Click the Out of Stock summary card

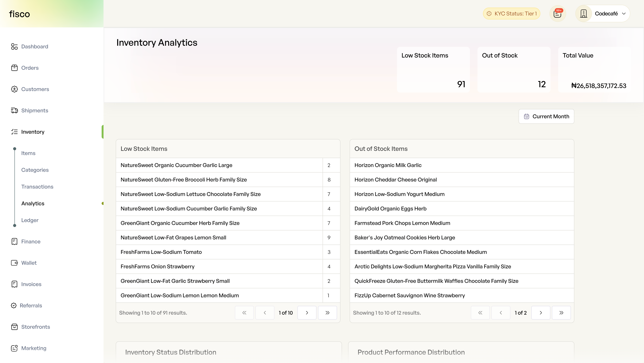[x=514, y=70]
